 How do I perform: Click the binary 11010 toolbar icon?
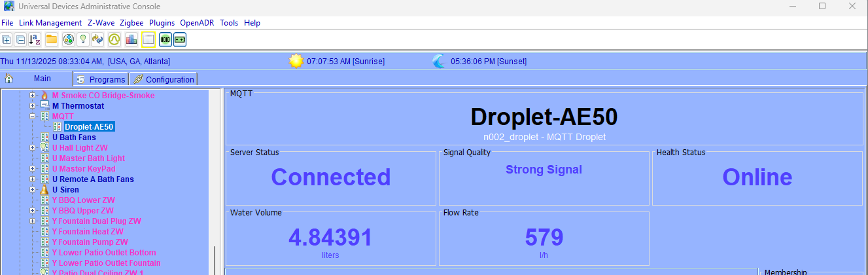(165, 40)
